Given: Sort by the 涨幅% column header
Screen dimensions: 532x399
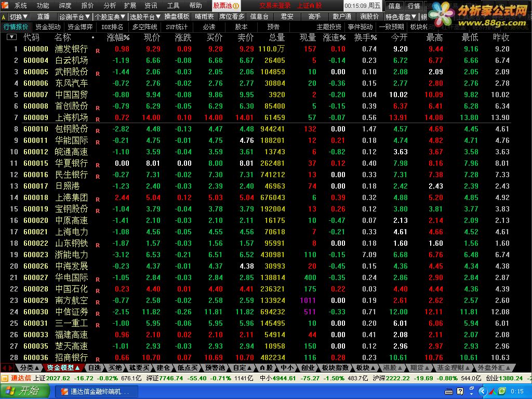Looking at the screenshot, I should tap(118, 37).
